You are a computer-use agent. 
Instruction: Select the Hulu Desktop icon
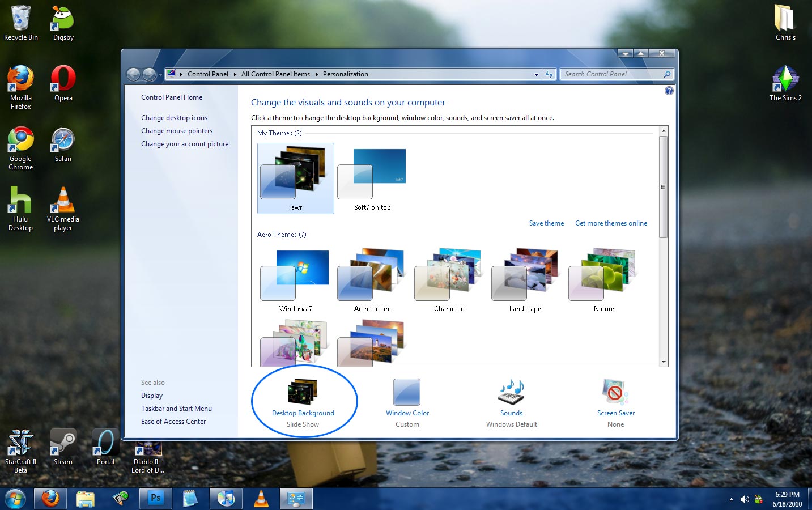click(20, 209)
